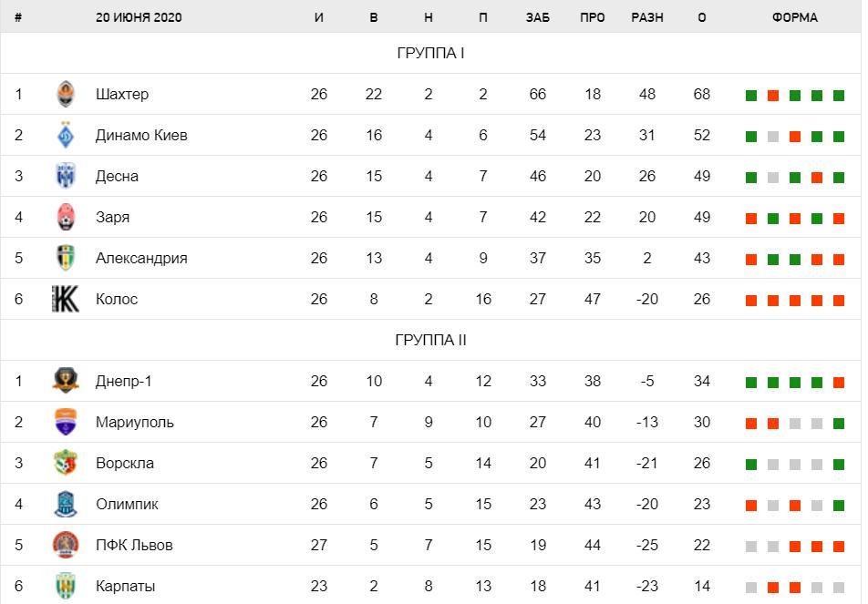Image resolution: width=868 pixels, height=604 pixels.
Task: Click the Shakhtar club logo
Action: pos(66,94)
